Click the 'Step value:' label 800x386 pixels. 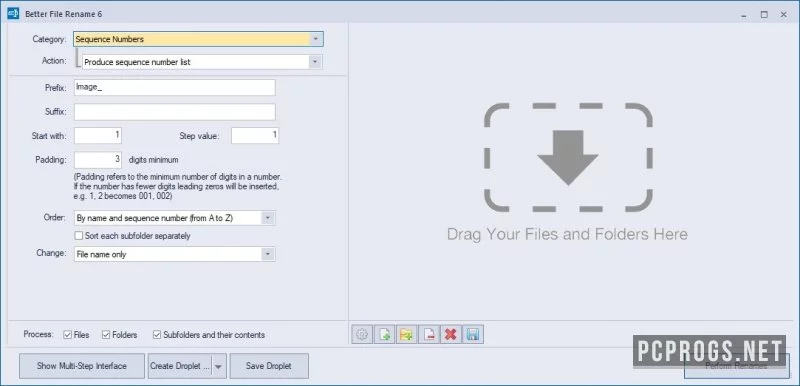point(199,136)
